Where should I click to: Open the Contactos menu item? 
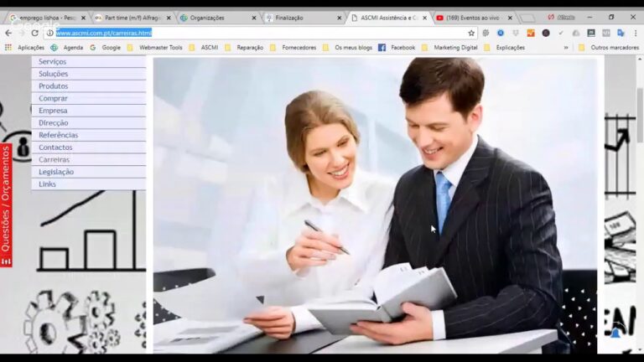[x=89, y=147]
